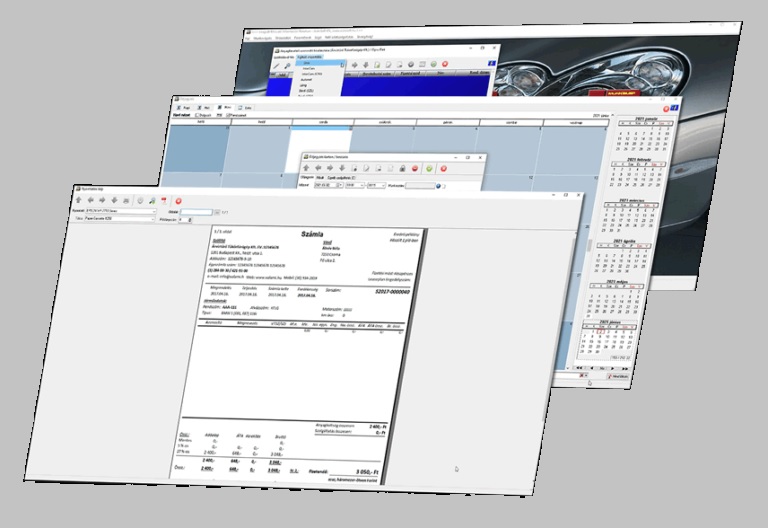Choose 'Bardi (GS)' from the open import menu

coord(306,91)
